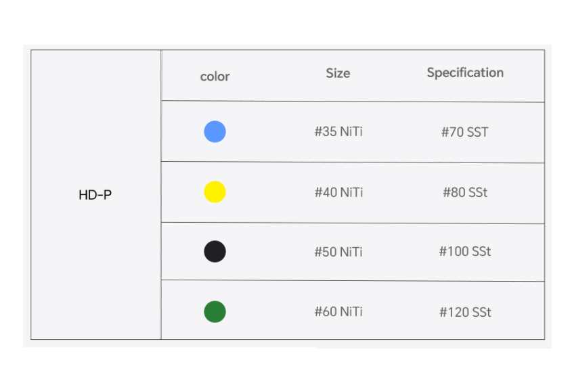Click the HD-P label cell
Screen dimensions: 572x392
pyautogui.click(x=95, y=195)
